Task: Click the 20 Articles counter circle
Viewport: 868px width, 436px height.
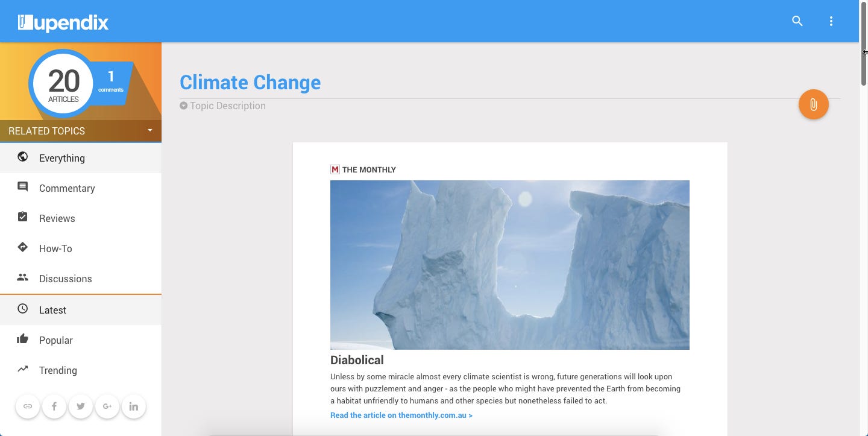Action: tap(63, 83)
